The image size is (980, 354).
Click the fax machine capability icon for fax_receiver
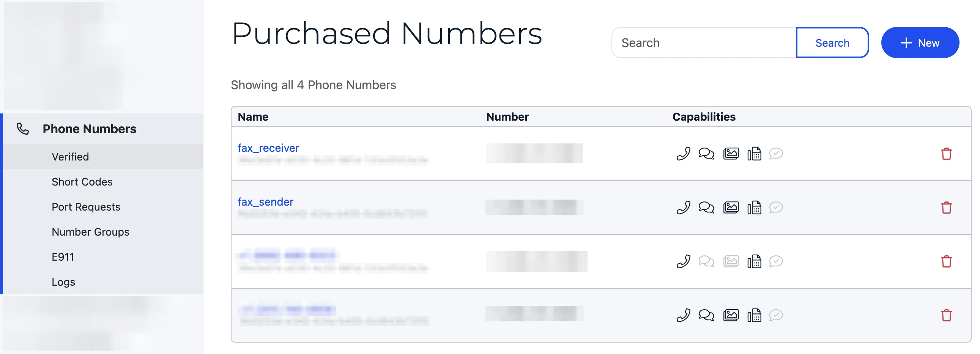pyautogui.click(x=755, y=154)
